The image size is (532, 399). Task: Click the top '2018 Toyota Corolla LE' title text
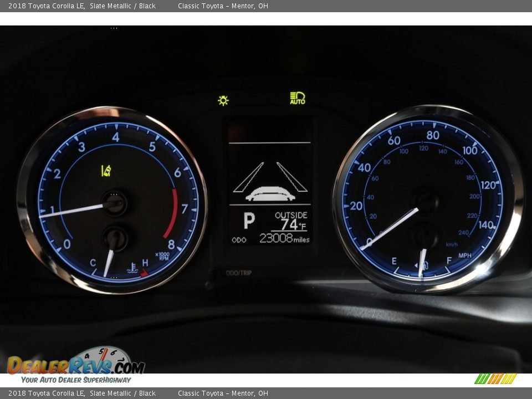coord(47,6)
